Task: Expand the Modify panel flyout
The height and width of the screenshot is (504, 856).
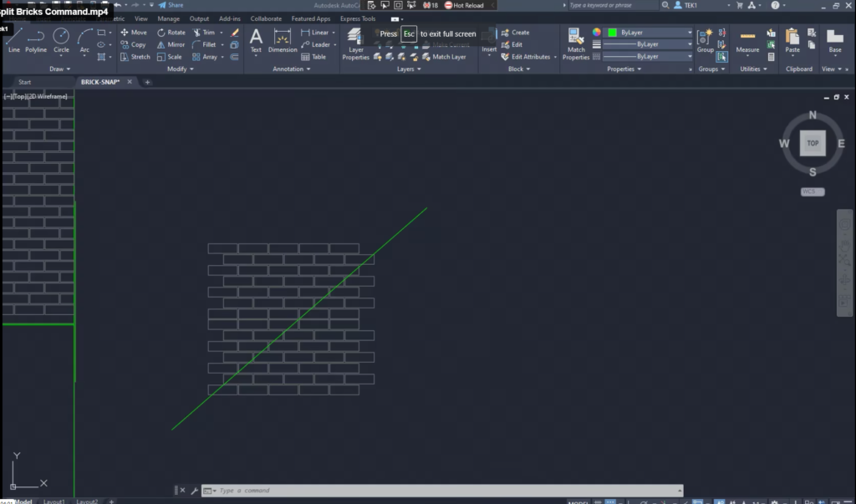Action: point(180,69)
